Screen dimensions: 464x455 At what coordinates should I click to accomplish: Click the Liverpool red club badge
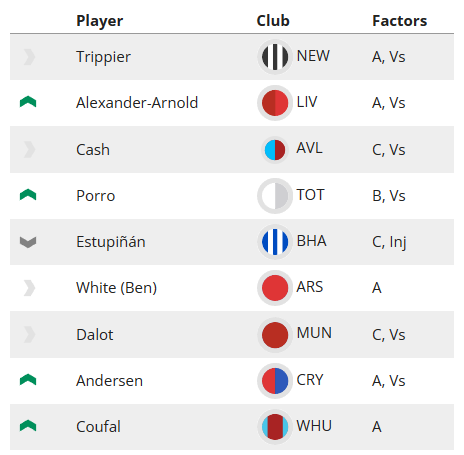(x=275, y=103)
